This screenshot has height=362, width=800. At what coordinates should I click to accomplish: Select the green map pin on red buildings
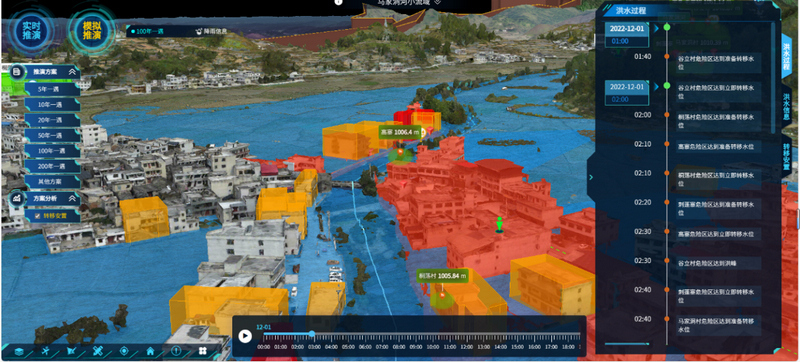click(499, 225)
